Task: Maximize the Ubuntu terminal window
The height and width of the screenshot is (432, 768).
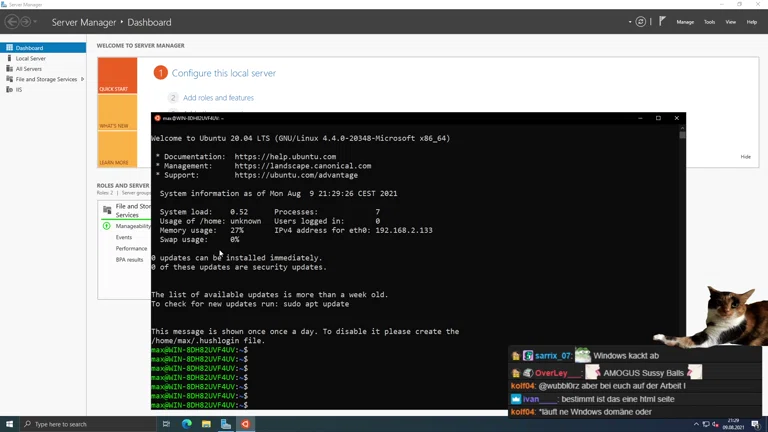Action: (658, 118)
